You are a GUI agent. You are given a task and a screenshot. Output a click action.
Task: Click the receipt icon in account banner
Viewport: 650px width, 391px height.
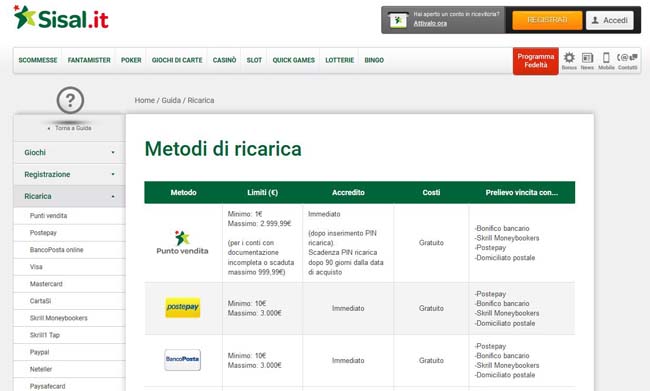click(398, 19)
